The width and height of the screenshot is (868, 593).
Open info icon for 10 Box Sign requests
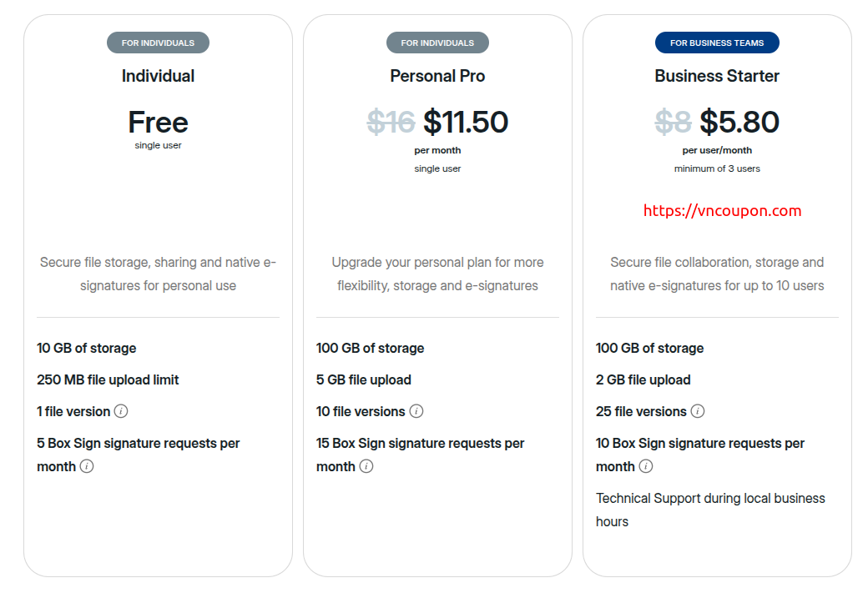tap(646, 466)
